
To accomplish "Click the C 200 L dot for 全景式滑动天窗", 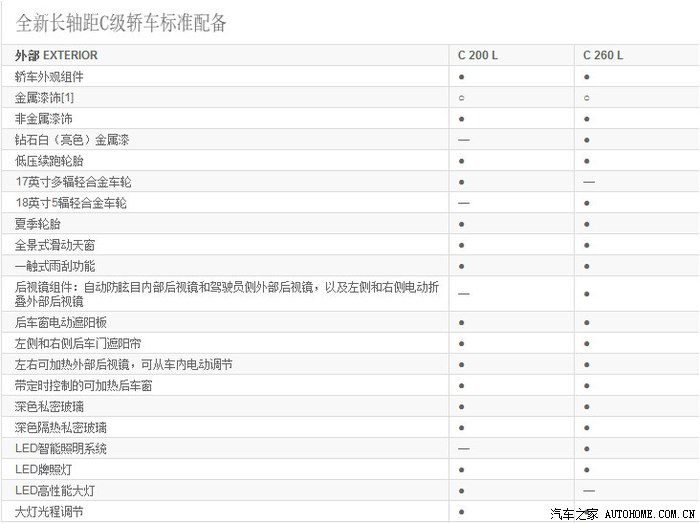I will pos(462,245).
